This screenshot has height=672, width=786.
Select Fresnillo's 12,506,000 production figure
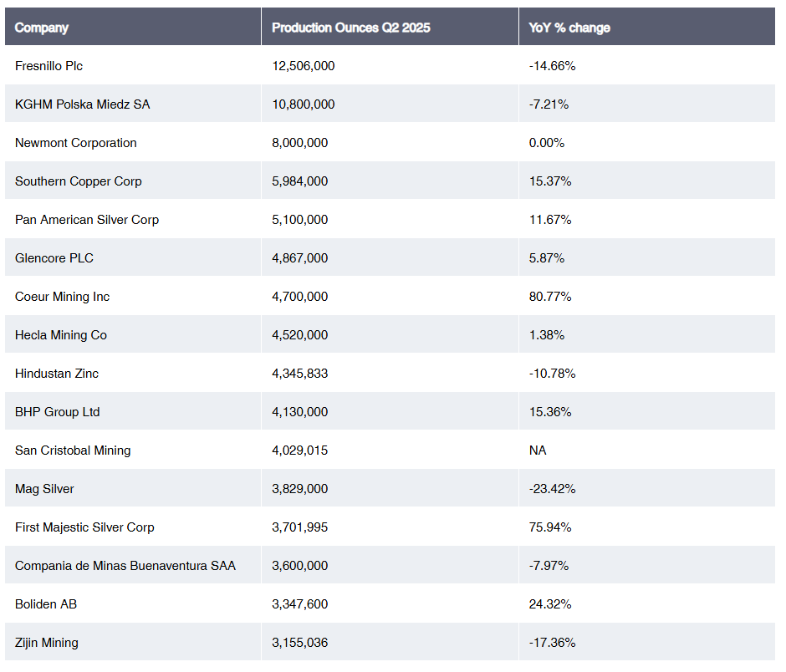pos(304,66)
